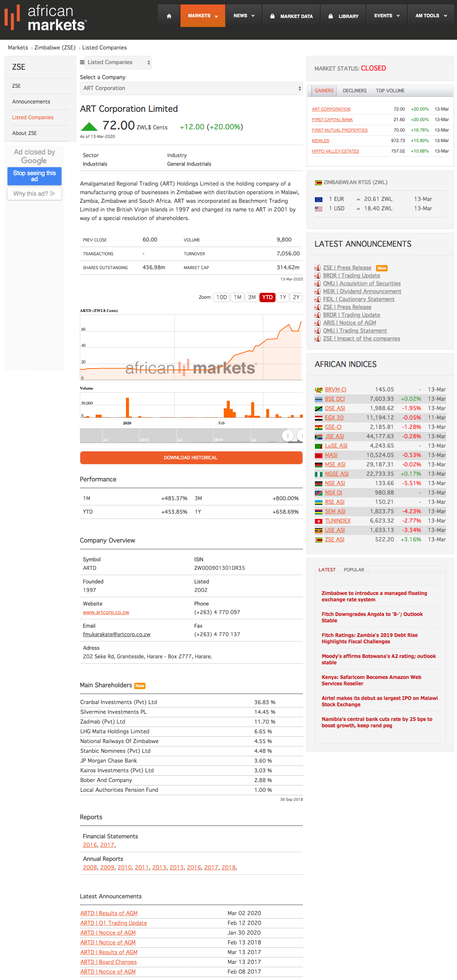Click the ARTD price chart area
Image resolution: width=457 pixels, height=980 pixels.
192,347
